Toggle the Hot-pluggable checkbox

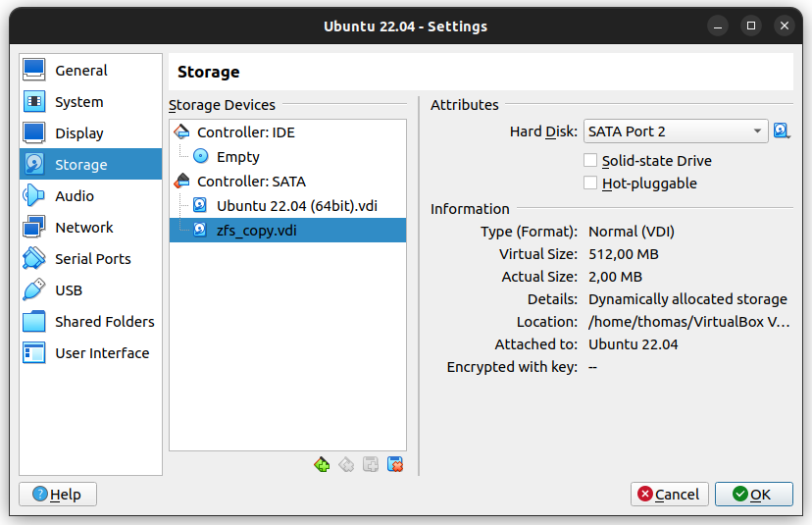(590, 183)
